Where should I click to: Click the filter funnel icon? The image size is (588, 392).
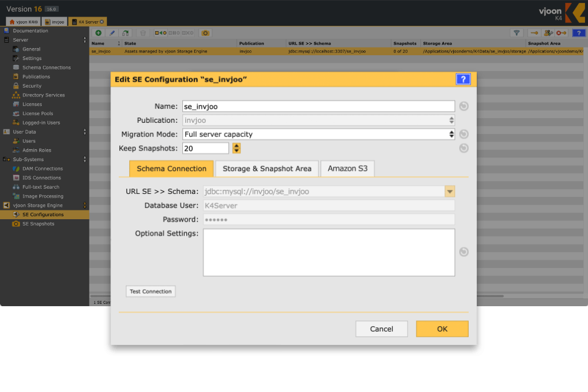pos(516,33)
